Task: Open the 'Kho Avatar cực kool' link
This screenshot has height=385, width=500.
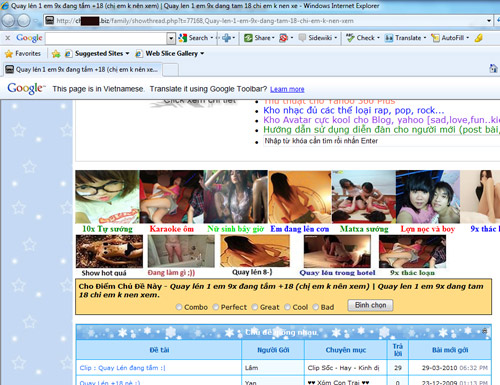Action: click(x=381, y=120)
